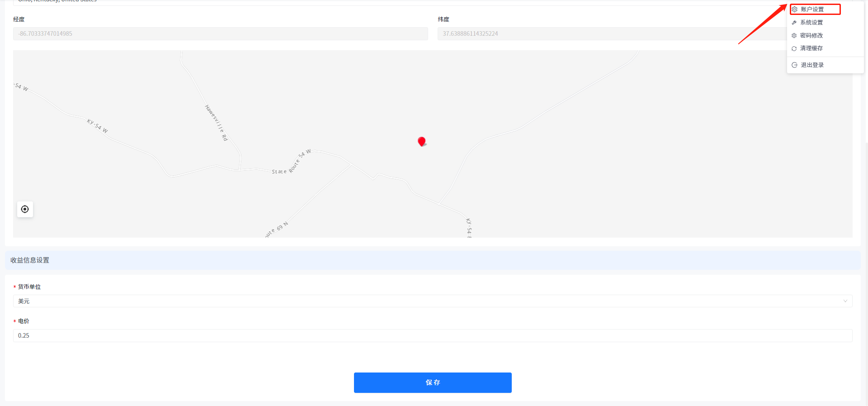Click the 收益信息设置 section header

(30, 260)
